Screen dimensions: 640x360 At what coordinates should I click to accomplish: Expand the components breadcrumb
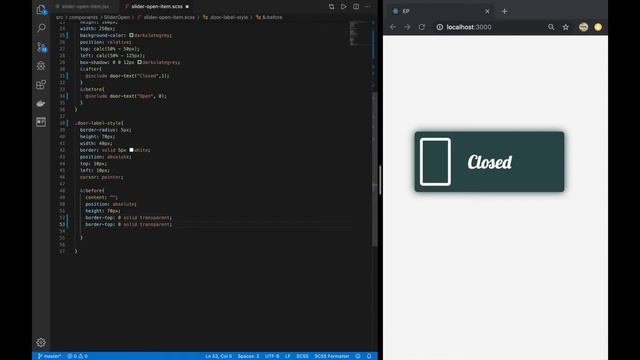pos(83,18)
